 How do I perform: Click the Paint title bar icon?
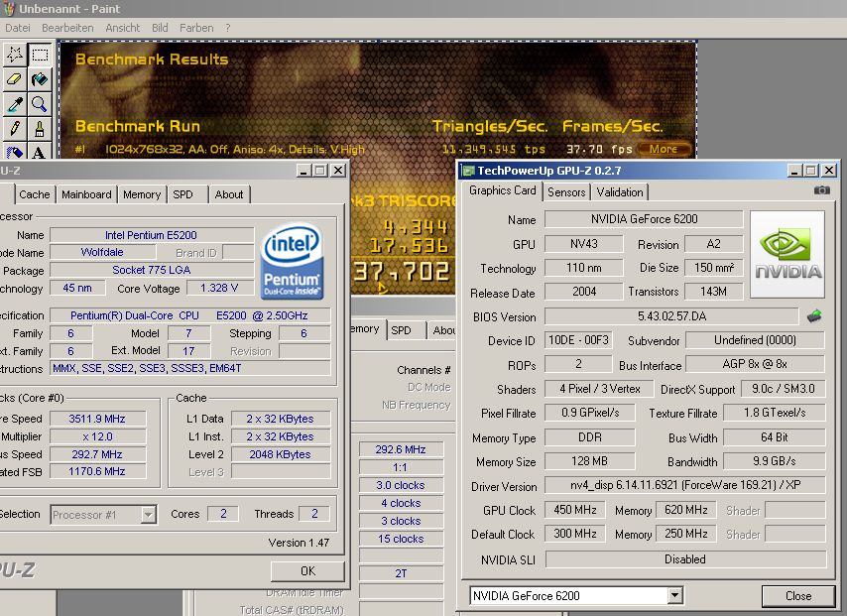point(9,9)
